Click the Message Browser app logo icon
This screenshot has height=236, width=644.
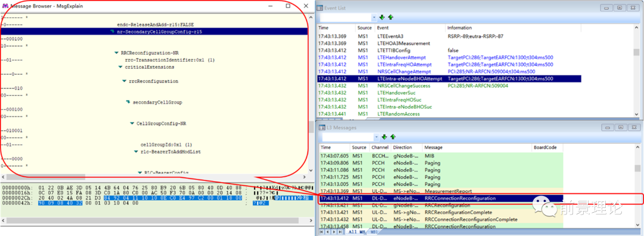[x=6, y=6]
